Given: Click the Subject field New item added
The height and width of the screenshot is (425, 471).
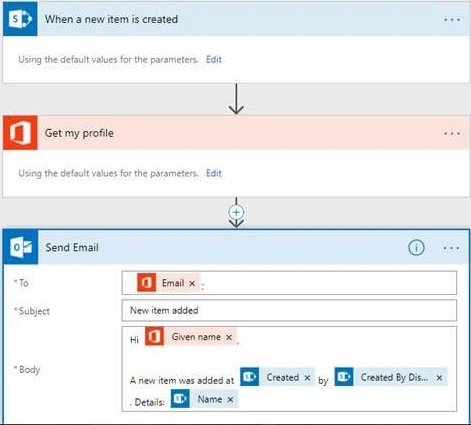Looking at the screenshot, I should click(x=289, y=310).
